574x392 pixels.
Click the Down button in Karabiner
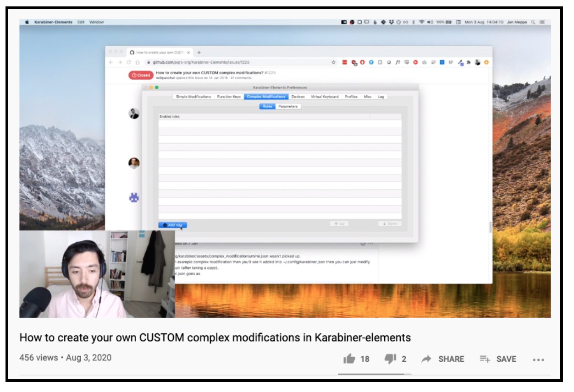point(390,223)
